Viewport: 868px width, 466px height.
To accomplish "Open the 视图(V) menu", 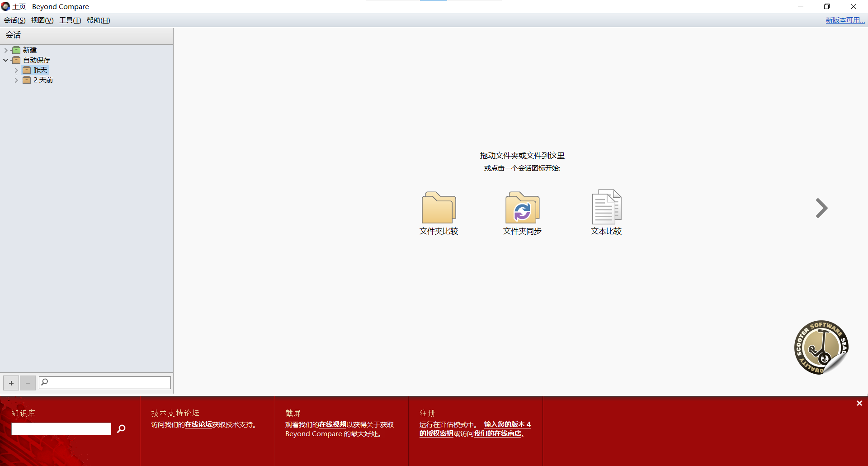I will (x=42, y=20).
